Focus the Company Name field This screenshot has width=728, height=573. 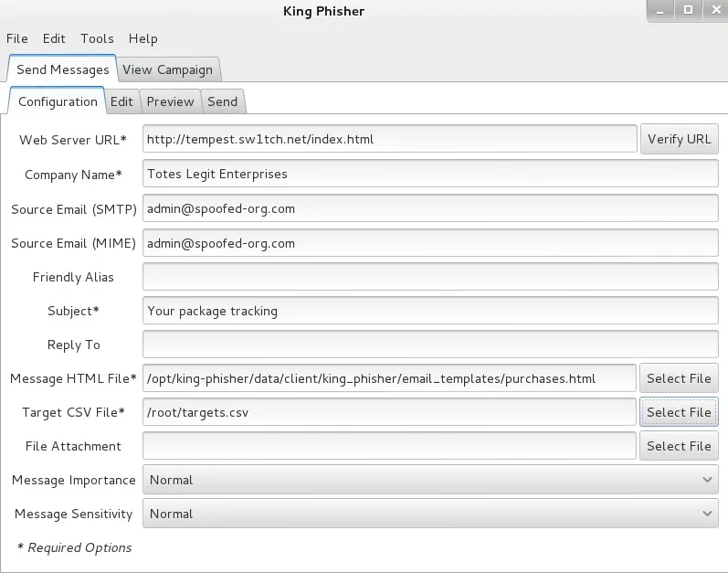pyautogui.click(x=430, y=174)
